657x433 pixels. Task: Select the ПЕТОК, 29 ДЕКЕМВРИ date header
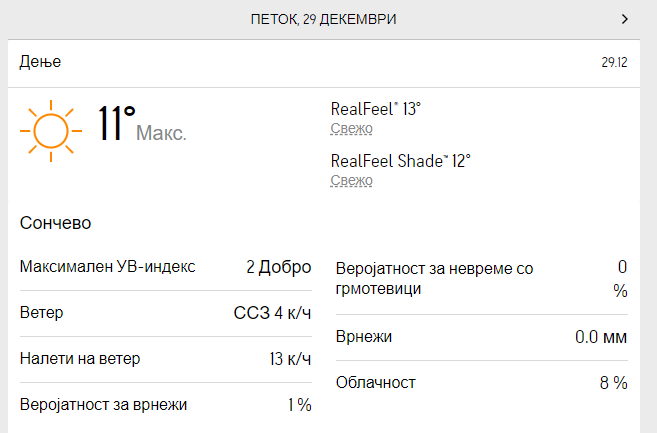(323, 19)
